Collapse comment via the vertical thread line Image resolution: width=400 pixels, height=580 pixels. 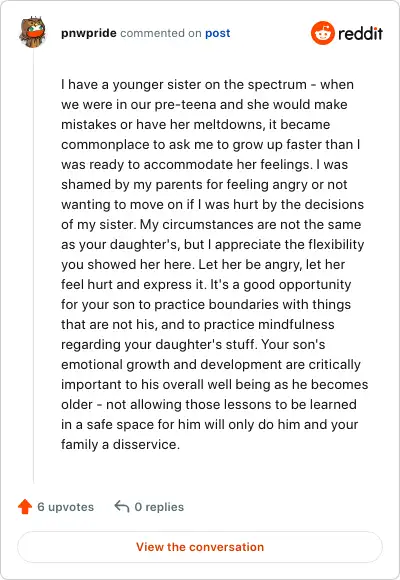(x=33, y=266)
